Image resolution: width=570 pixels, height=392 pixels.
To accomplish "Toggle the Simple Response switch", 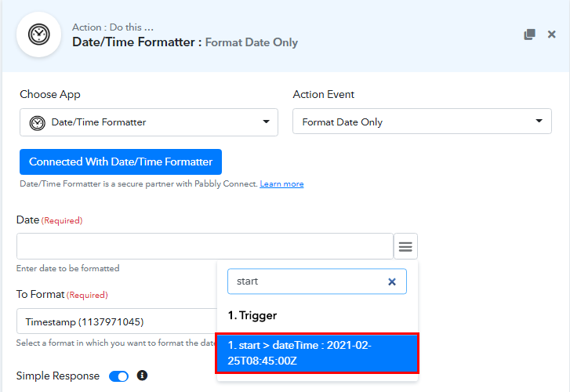I will 119,376.
